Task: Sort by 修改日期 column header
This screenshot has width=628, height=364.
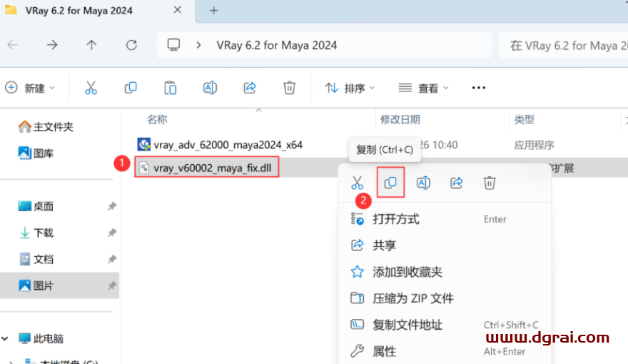Action: tap(400, 119)
